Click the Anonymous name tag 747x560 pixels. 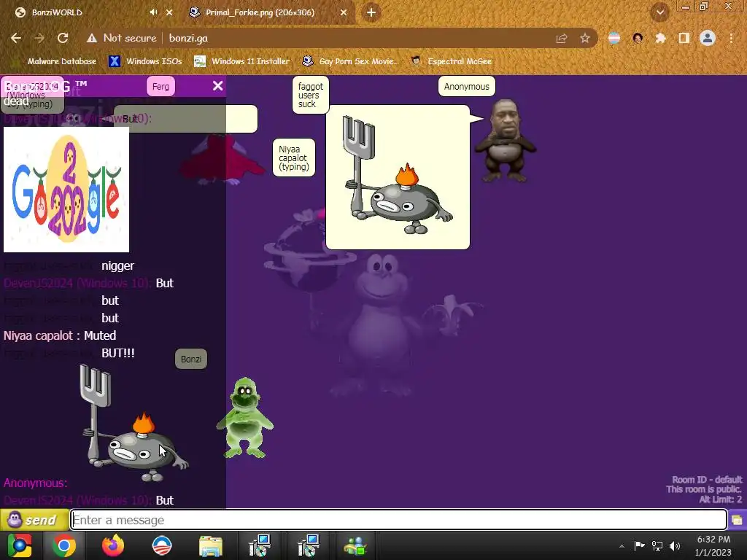pos(466,86)
